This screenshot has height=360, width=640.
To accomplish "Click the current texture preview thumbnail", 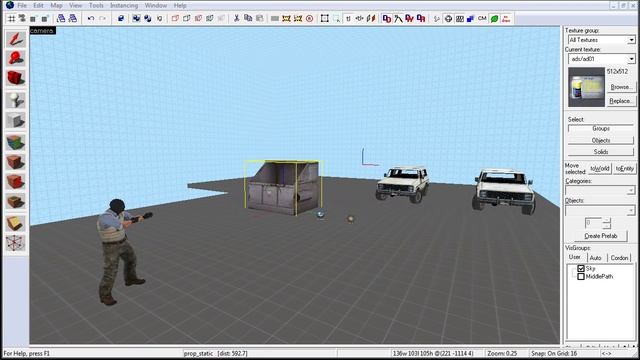I will tap(586, 87).
